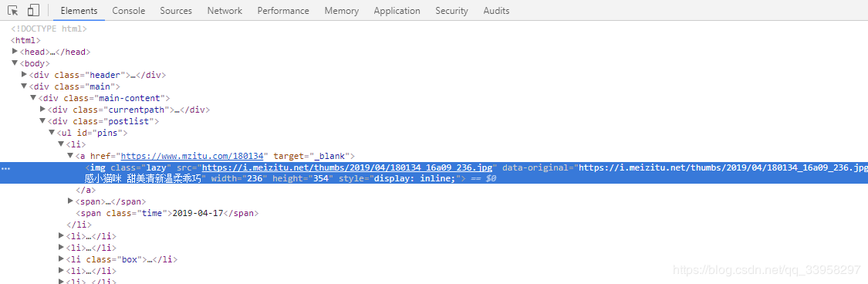Viewport: 868px width, 284px height.
Task: Toggle the device toolbar icon
Action: click(33, 11)
